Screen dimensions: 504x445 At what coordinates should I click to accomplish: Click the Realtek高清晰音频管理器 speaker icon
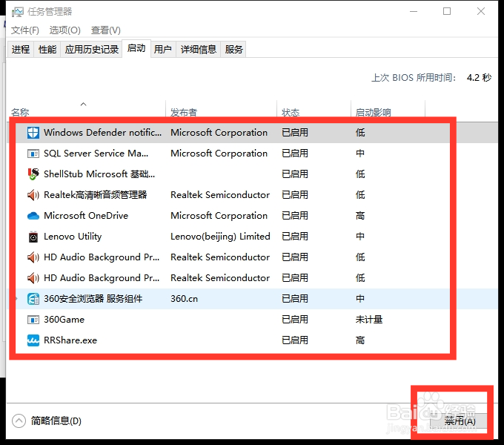[x=33, y=195]
